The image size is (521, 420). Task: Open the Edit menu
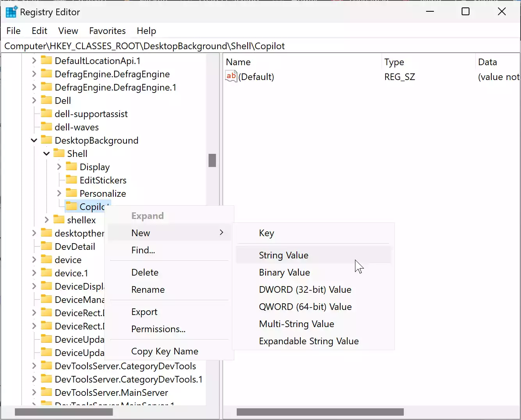coord(39,31)
